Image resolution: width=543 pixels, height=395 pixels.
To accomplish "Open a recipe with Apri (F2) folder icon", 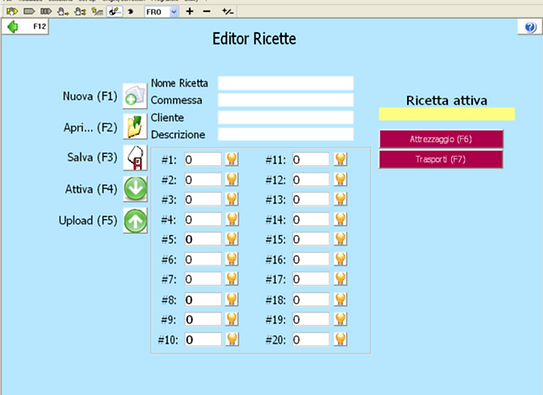I will click(135, 126).
